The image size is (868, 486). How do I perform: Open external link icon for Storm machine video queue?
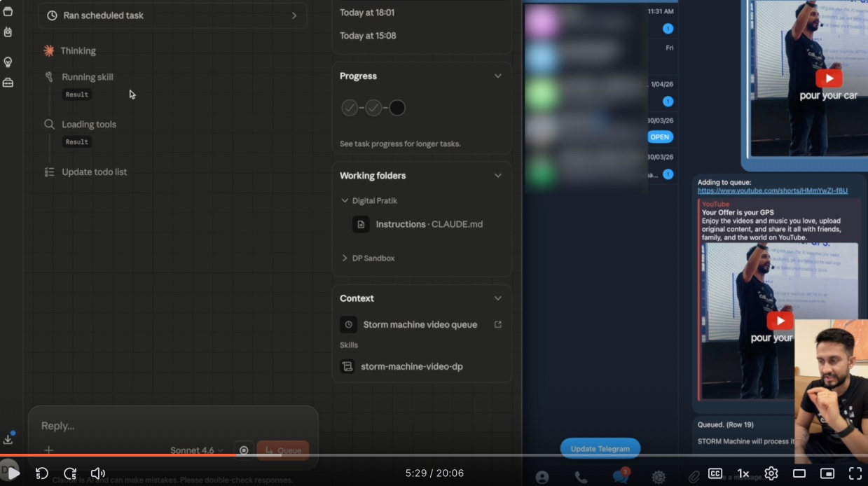pos(498,325)
